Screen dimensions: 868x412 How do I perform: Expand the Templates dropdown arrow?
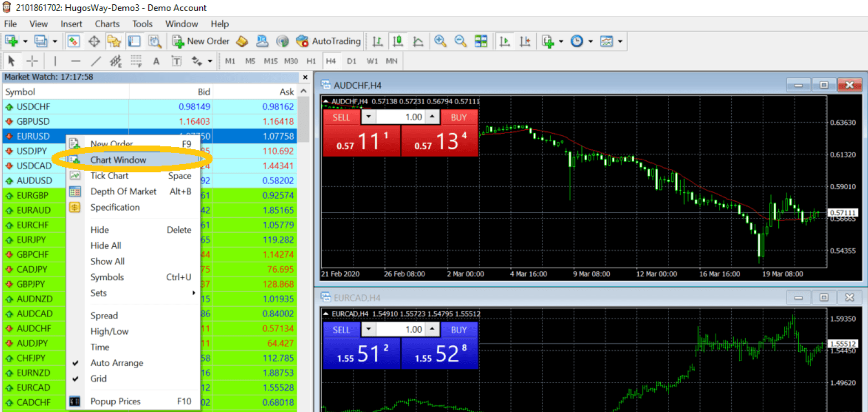click(620, 41)
